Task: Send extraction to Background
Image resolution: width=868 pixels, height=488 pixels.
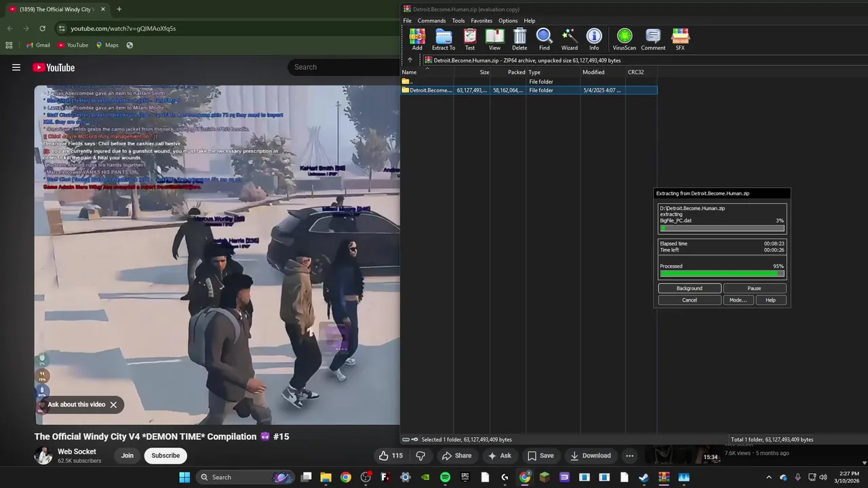Action: click(690, 288)
